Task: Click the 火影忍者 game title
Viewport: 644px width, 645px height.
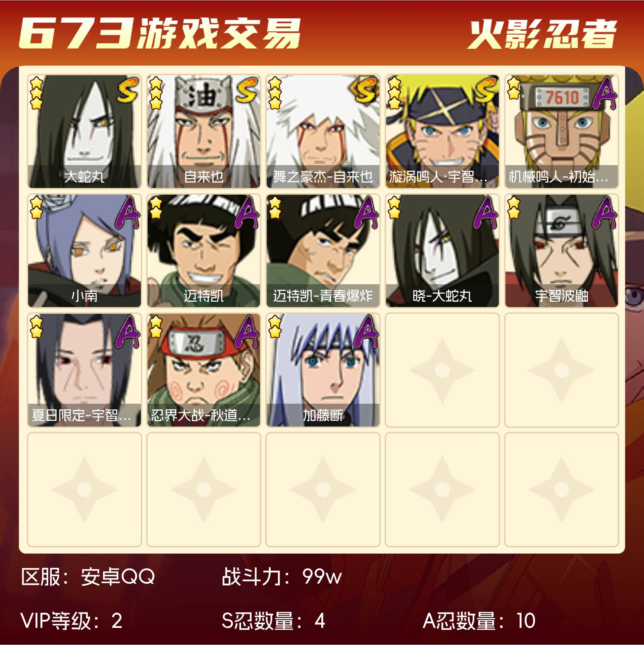Action: point(542,34)
